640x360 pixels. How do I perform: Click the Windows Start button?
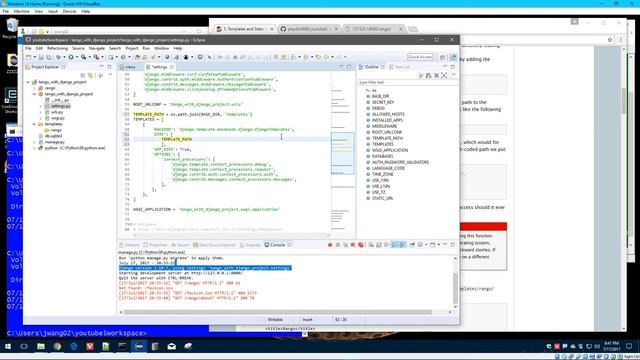tap(8, 346)
